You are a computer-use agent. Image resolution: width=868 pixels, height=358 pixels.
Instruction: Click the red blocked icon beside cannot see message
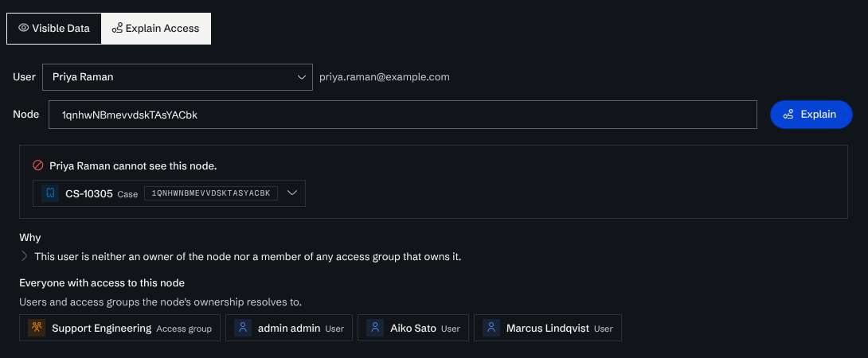coord(38,165)
